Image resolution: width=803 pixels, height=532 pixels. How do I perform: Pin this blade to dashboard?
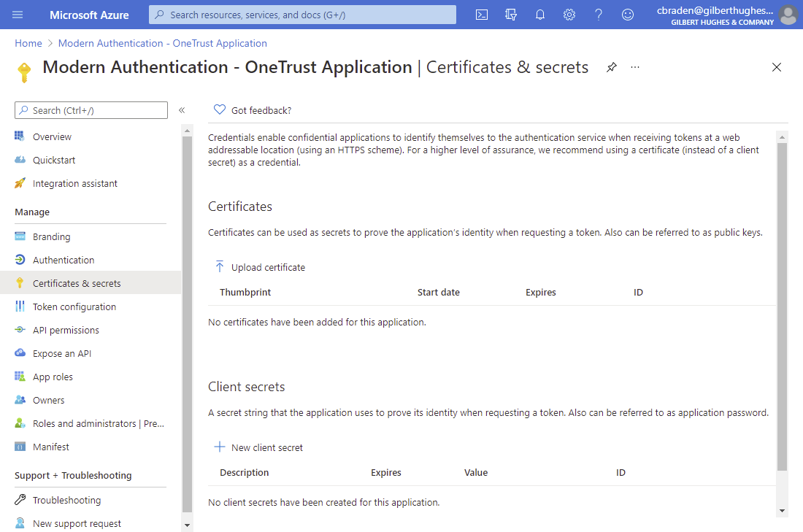pyautogui.click(x=612, y=67)
